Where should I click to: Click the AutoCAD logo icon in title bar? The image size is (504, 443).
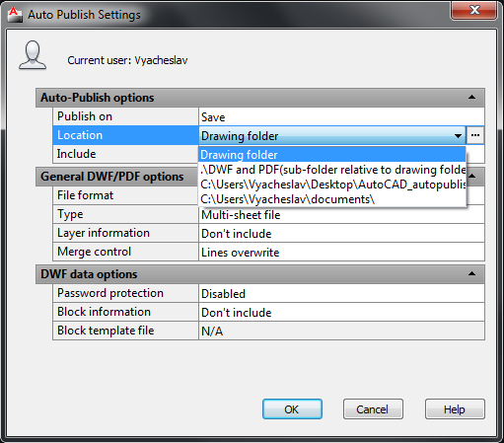coord(15,15)
